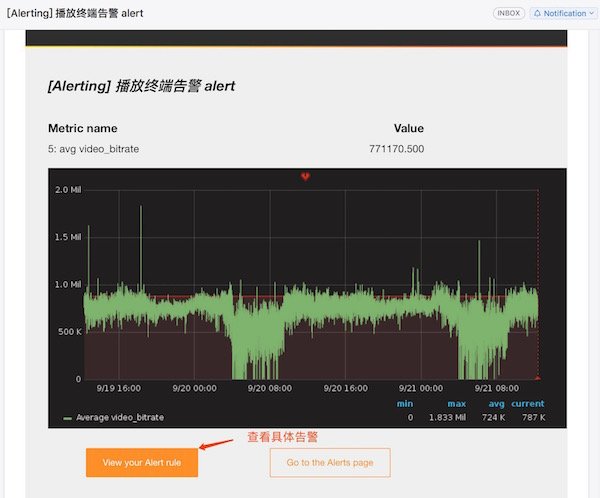Toggle the Average video_bitrate legend series

click(120, 417)
